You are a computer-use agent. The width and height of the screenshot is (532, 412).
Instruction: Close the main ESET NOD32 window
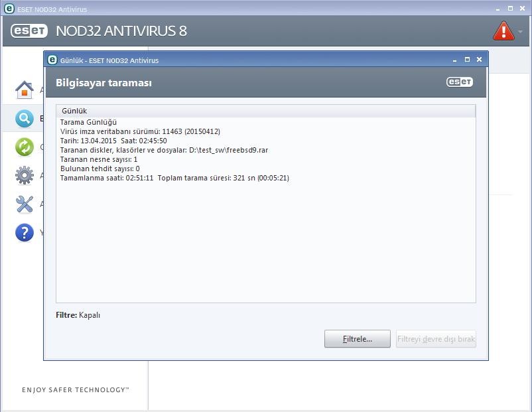523,9
